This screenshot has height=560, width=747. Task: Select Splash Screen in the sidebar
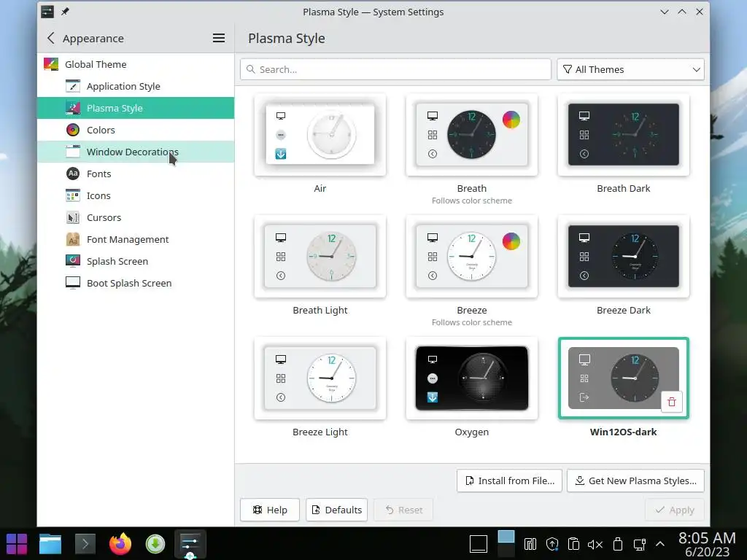pos(135,262)
